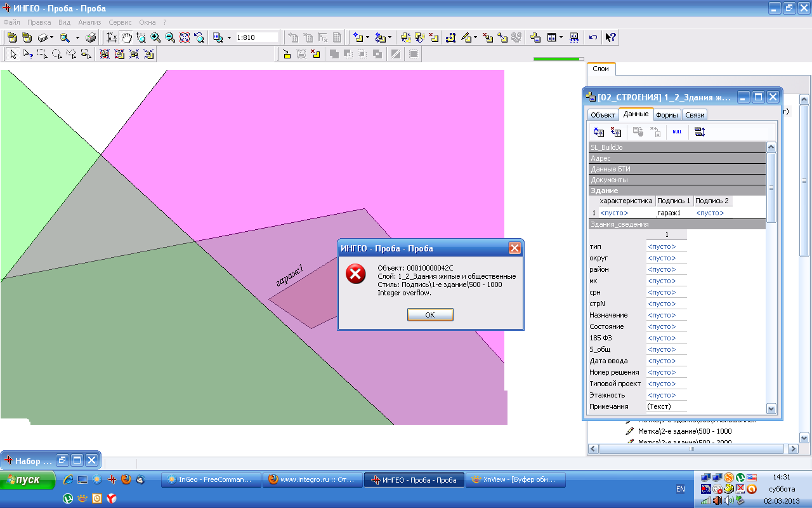Click the add table record icon

click(598, 132)
